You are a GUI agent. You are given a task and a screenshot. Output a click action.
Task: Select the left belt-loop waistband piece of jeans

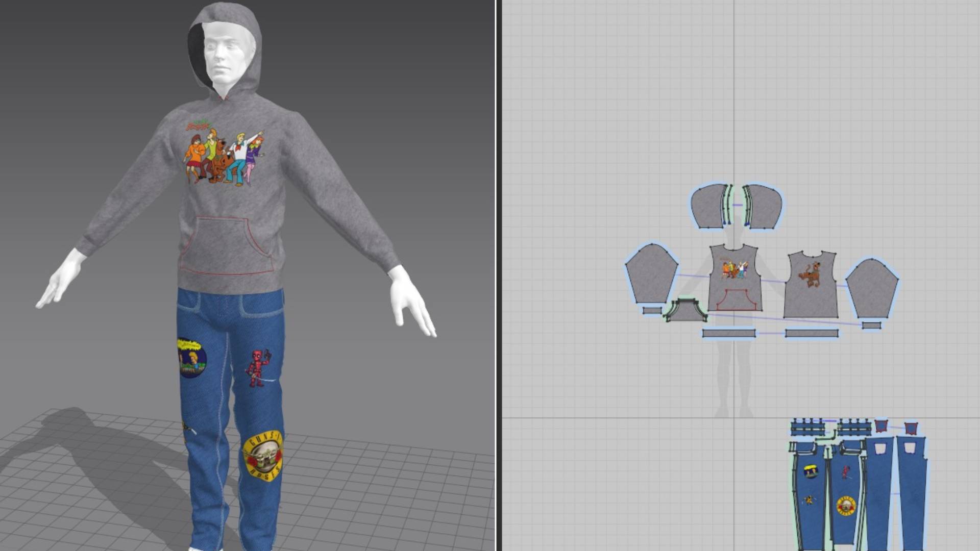pyautogui.click(x=807, y=427)
